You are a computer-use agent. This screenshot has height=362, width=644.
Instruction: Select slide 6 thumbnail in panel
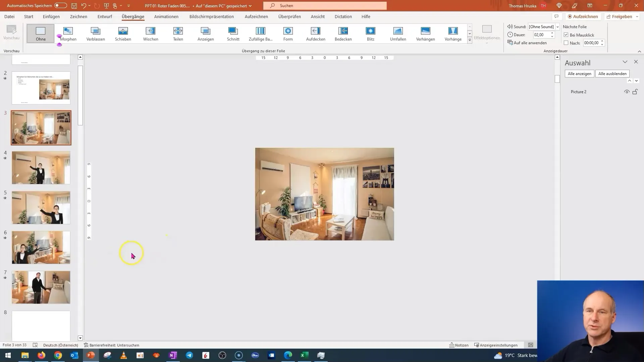tap(41, 247)
